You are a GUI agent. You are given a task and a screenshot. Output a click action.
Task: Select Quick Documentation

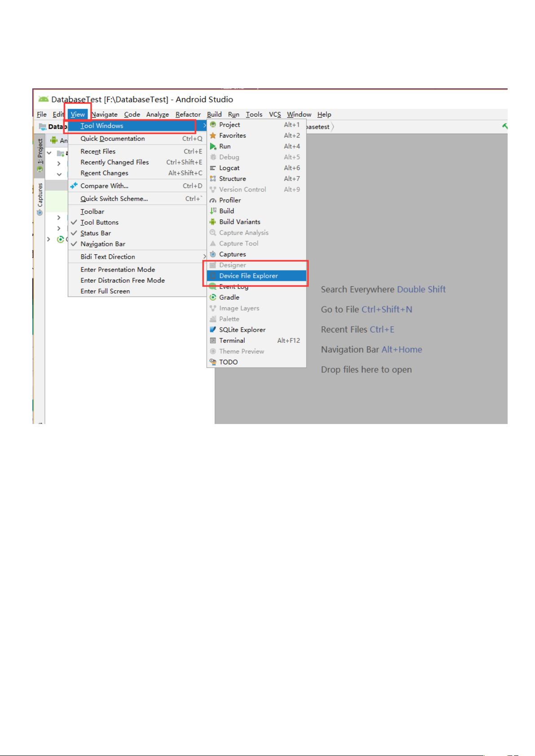136,139
